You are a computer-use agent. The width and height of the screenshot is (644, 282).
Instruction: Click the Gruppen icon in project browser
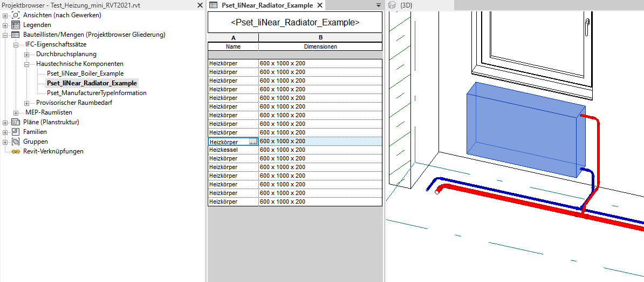point(16,142)
